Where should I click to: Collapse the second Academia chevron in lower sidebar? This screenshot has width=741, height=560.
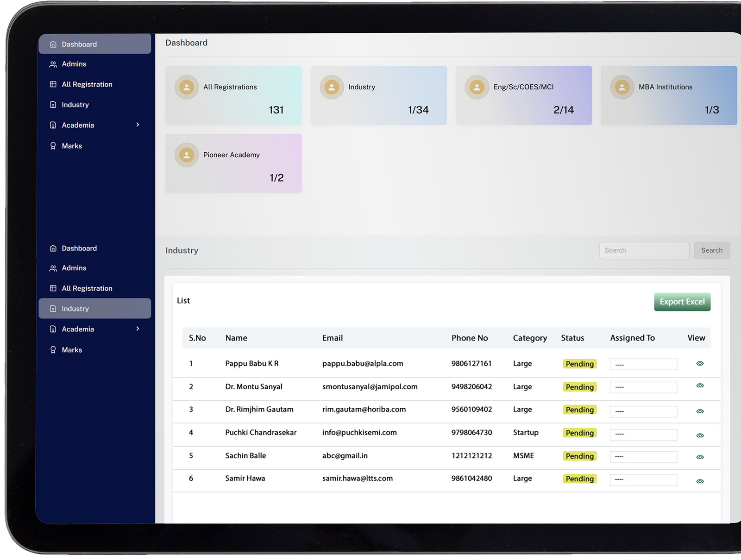(x=138, y=329)
